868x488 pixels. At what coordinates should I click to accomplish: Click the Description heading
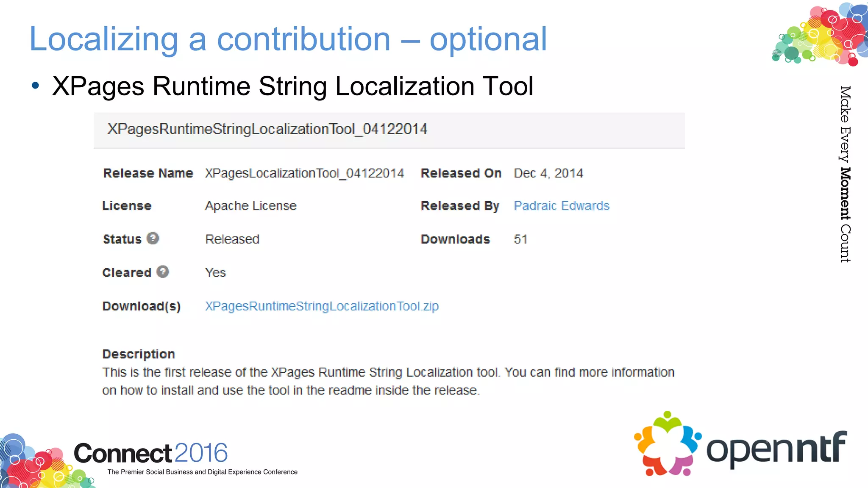coord(139,354)
